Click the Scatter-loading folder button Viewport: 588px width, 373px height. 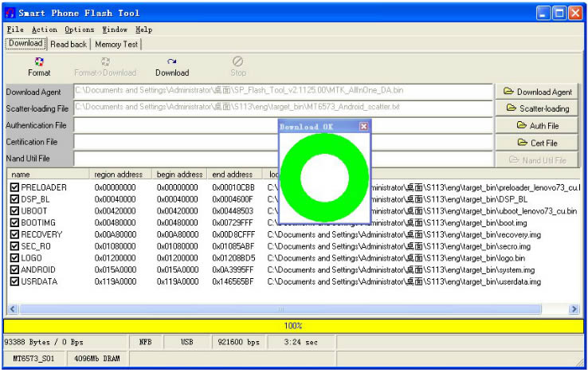pos(537,108)
